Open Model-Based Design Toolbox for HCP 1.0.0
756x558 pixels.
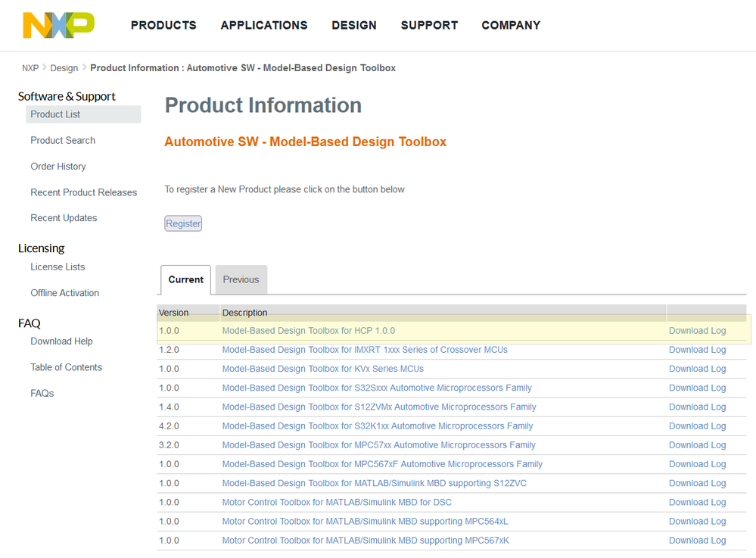[309, 331]
